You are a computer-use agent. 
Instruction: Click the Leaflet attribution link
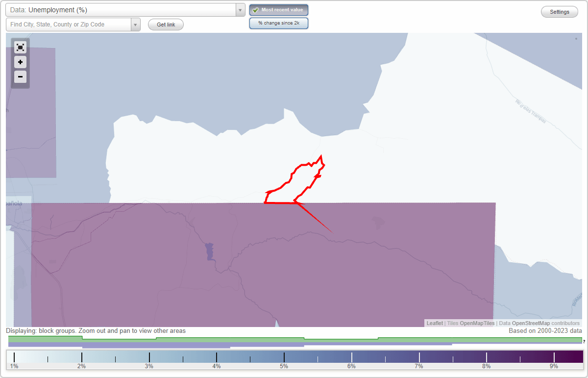click(x=434, y=323)
